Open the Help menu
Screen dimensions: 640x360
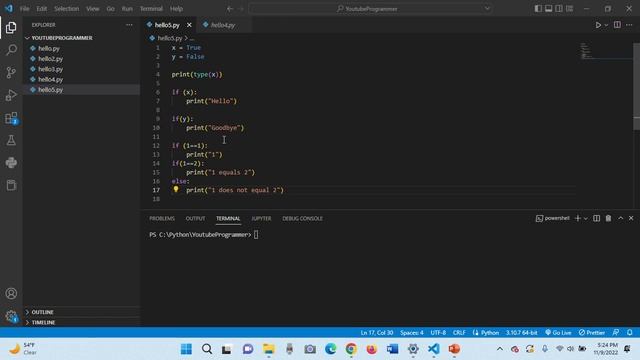click(176, 9)
